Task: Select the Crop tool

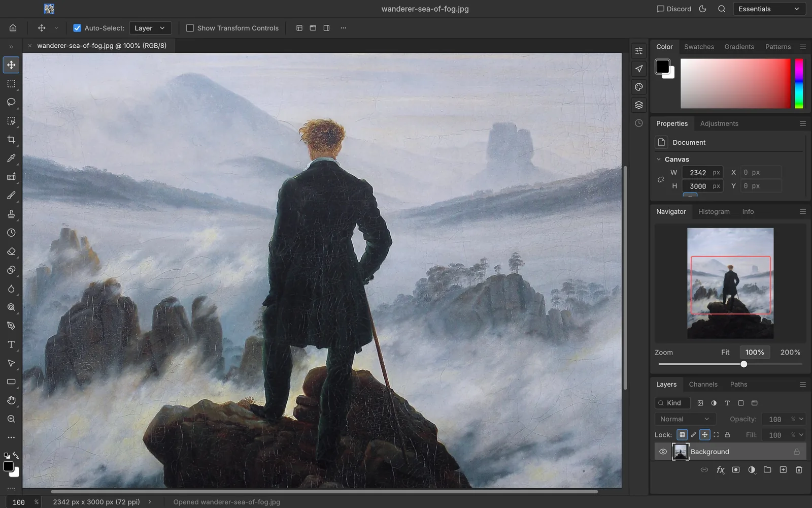Action: point(11,140)
